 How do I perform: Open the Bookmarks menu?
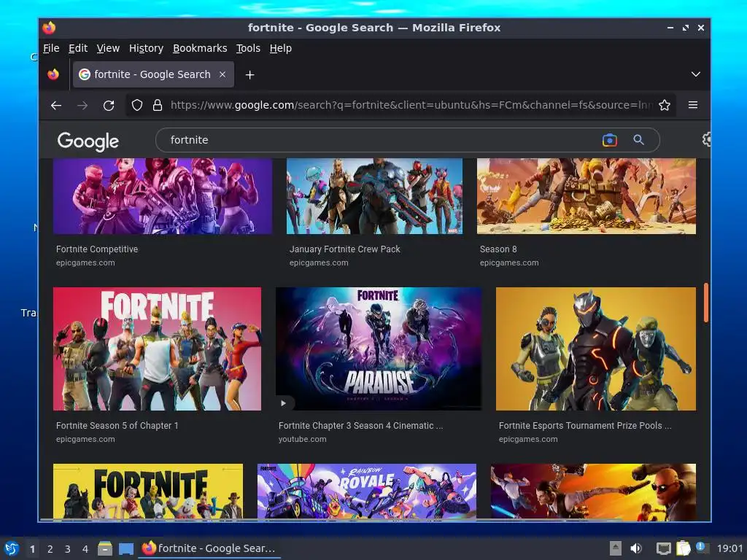(x=200, y=48)
